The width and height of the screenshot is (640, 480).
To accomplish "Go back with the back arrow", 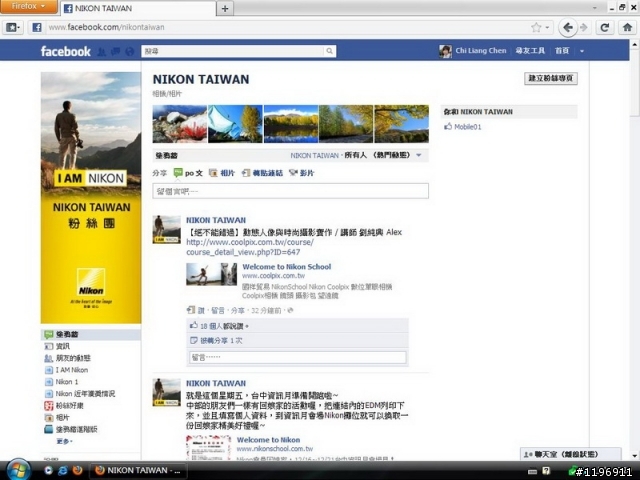I will click(567, 27).
